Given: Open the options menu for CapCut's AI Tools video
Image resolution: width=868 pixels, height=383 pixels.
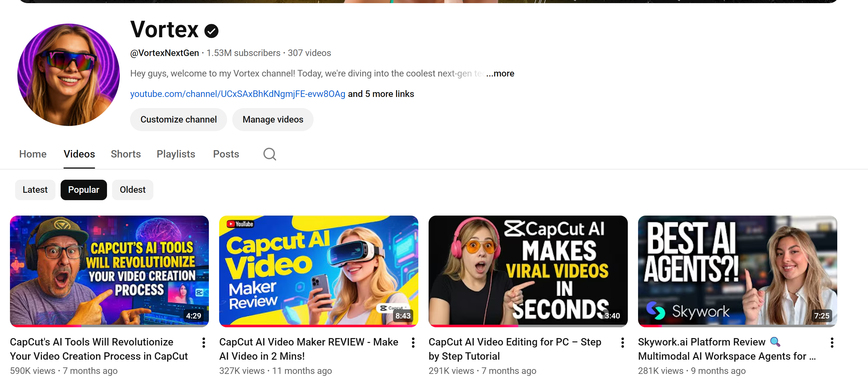Looking at the screenshot, I should tap(203, 343).
